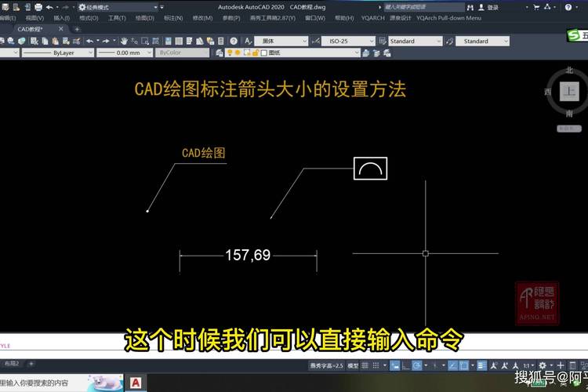Image resolution: width=588 pixels, height=392 pixels.
Task: Open the DesignCenter icon
Action: 179,41
